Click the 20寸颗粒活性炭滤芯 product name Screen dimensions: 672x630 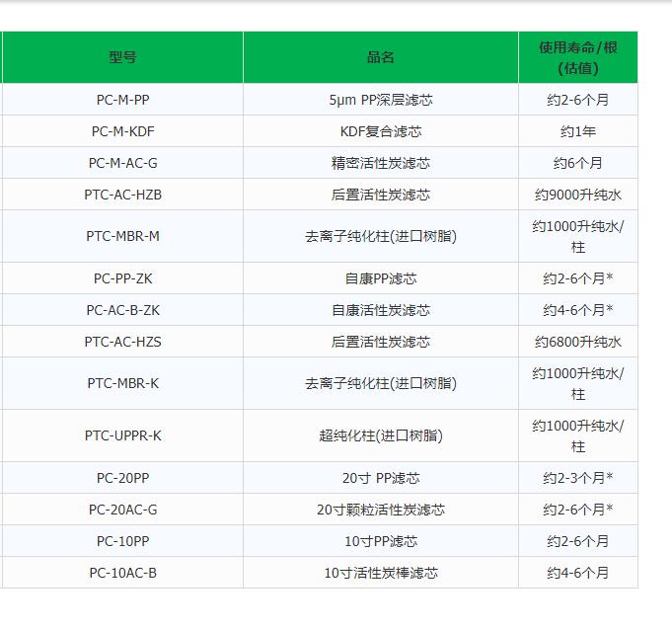(x=381, y=510)
